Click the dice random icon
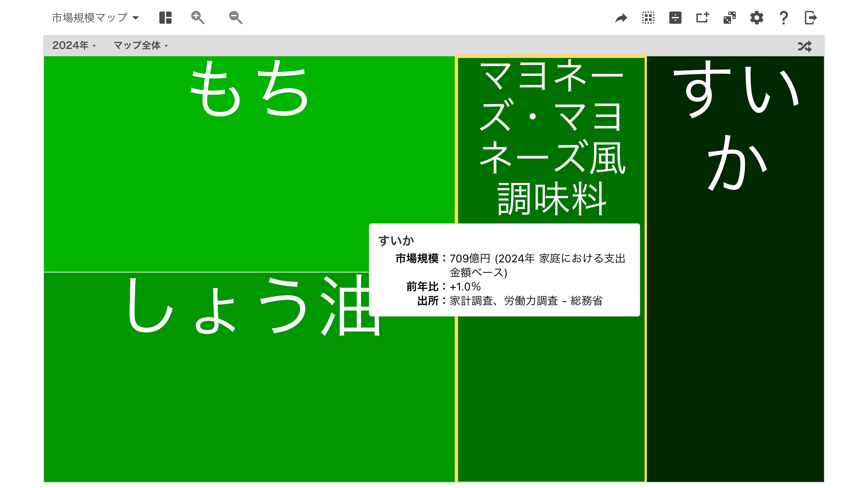Viewport: 868px width, 488px height. point(730,18)
